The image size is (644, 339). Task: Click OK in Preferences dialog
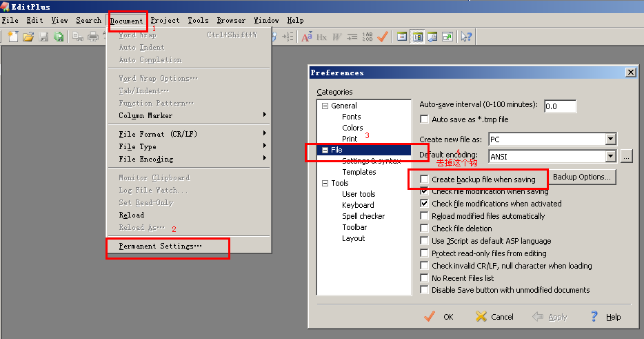(439, 317)
